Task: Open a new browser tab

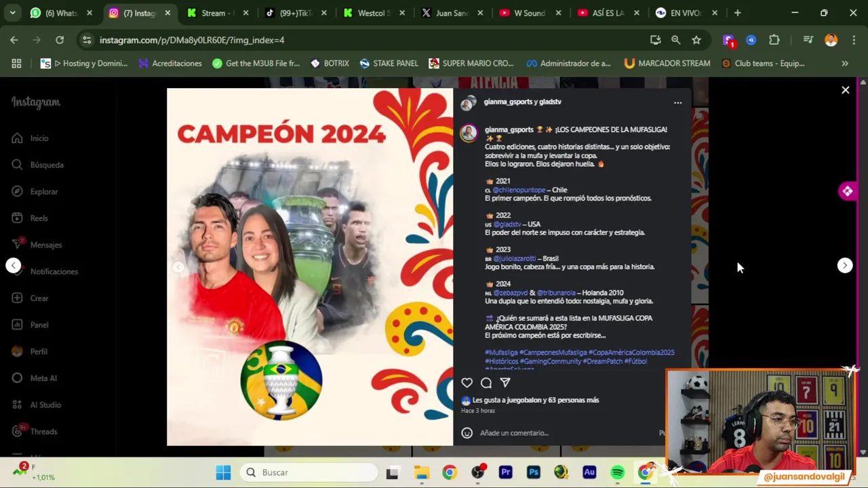Action: [x=737, y=13]
